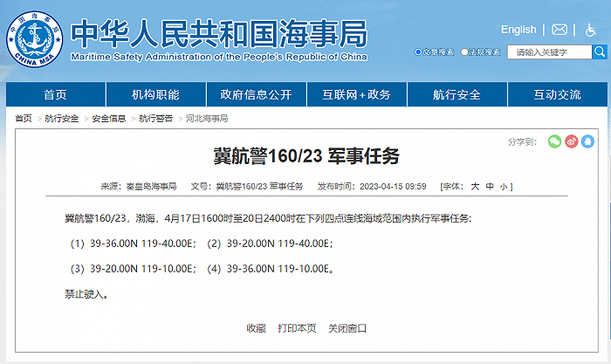Go to 航行警告 in the breadcrumb
Image resolution: width=611 pixels, height=364 pixels.
point(156,118)
